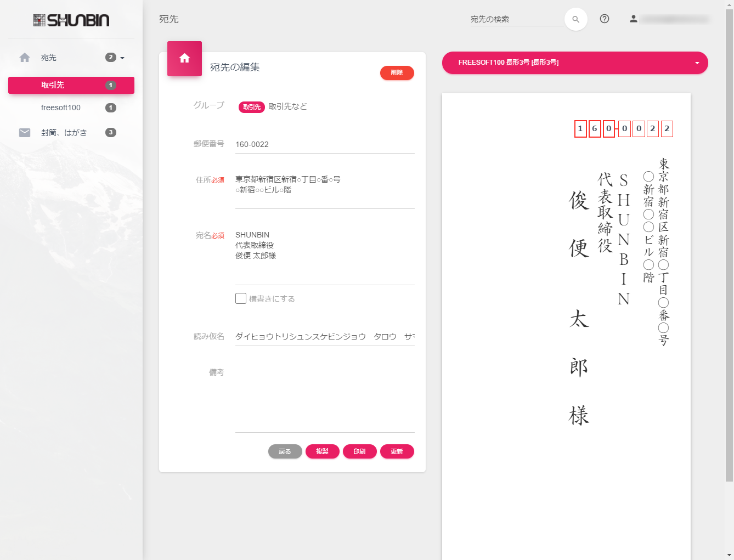
Task: Toggle the 横書きにする checkbox
Action: [241, 298]
